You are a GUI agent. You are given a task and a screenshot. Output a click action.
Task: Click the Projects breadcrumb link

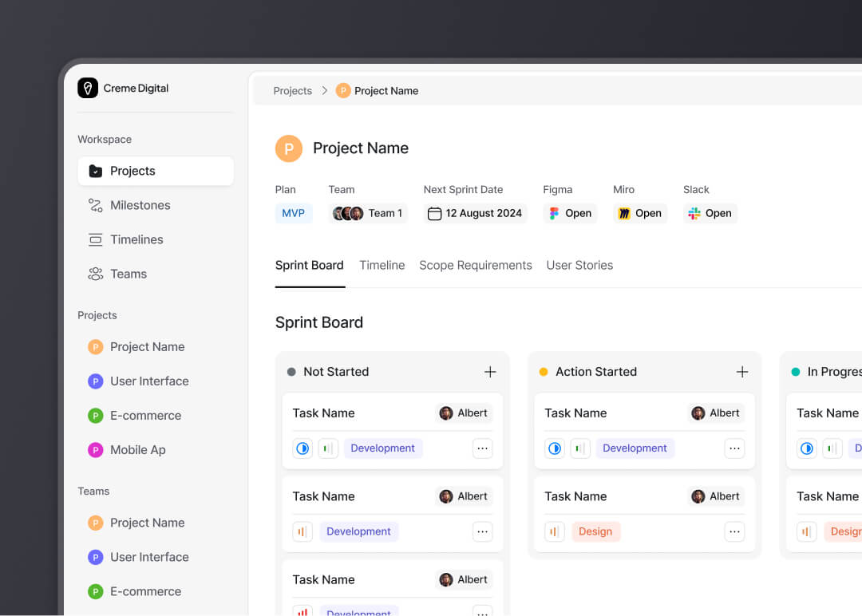click(292, 91)
